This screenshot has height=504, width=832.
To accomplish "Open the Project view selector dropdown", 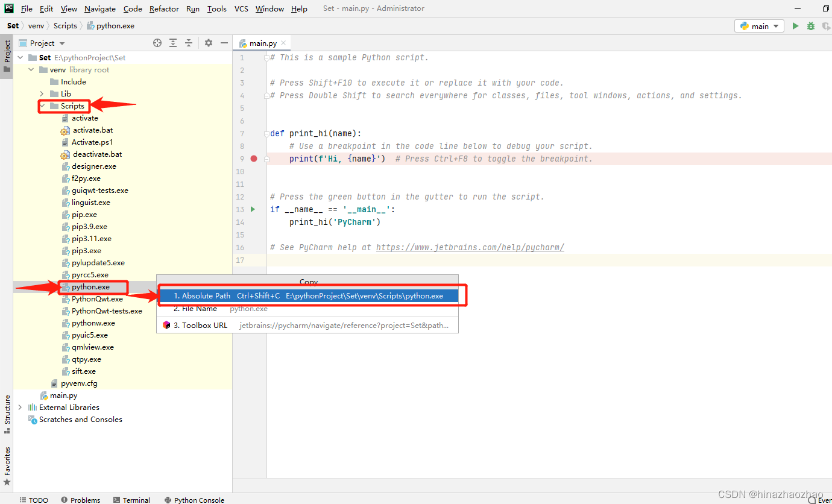I will tap(42, 43).
